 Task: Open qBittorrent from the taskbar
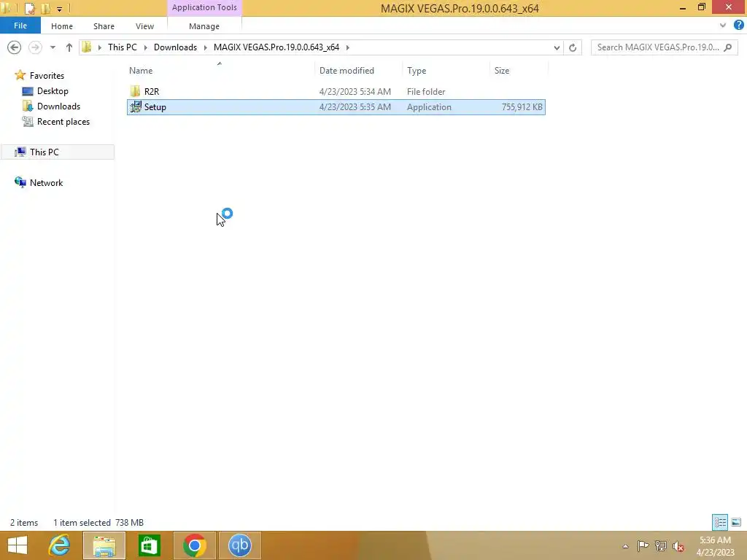point(239,545)
